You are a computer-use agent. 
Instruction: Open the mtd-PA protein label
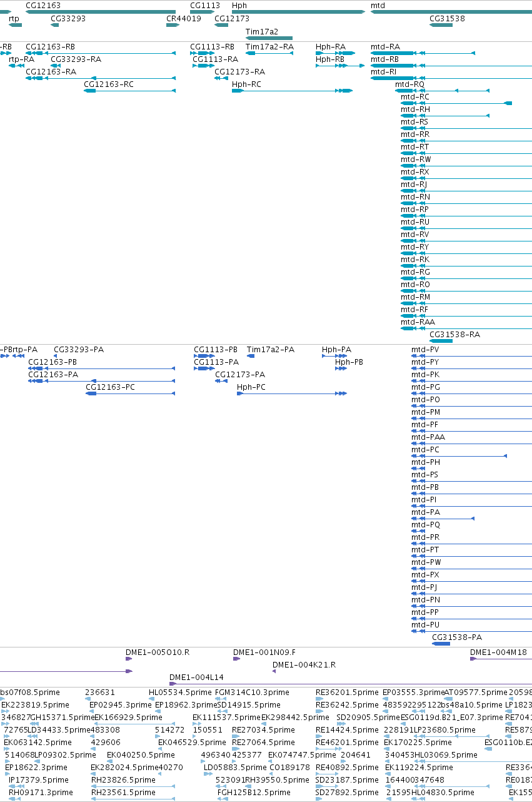coord(425,512)
